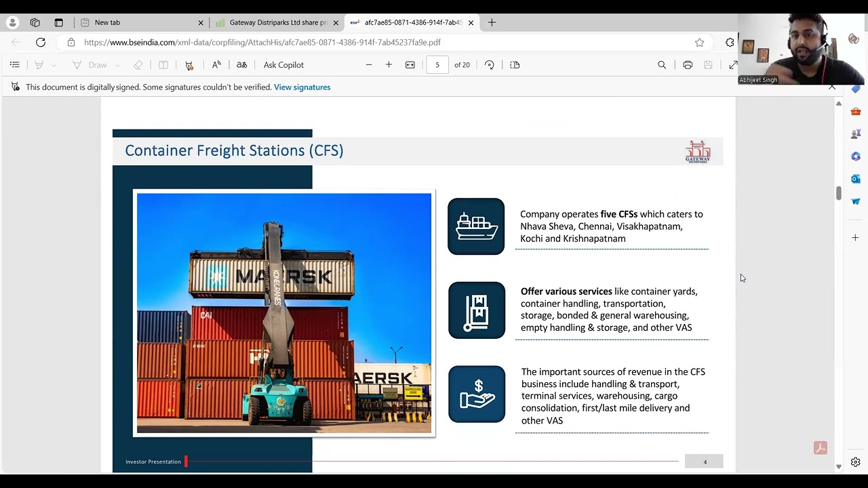Image resolution: width=868 pixels, height=488 pixels.
Task: Click the cargo ship icon
Action: pos(476,226)
